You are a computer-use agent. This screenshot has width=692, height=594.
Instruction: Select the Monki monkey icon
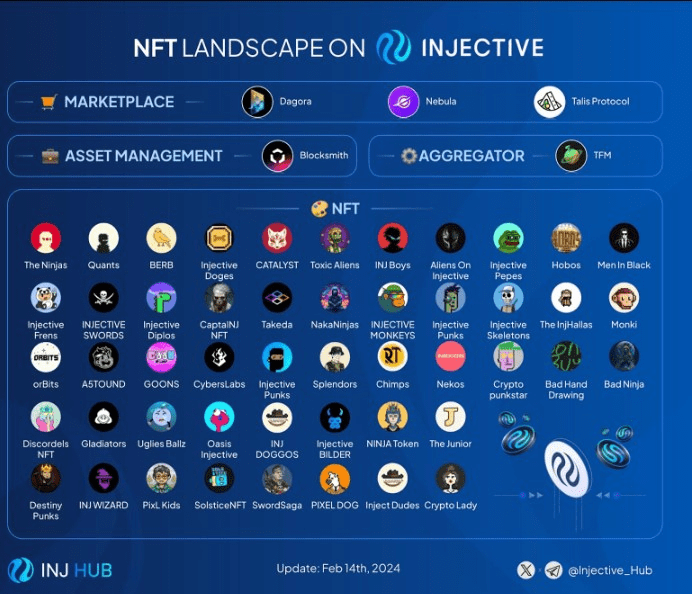point(624,298)
